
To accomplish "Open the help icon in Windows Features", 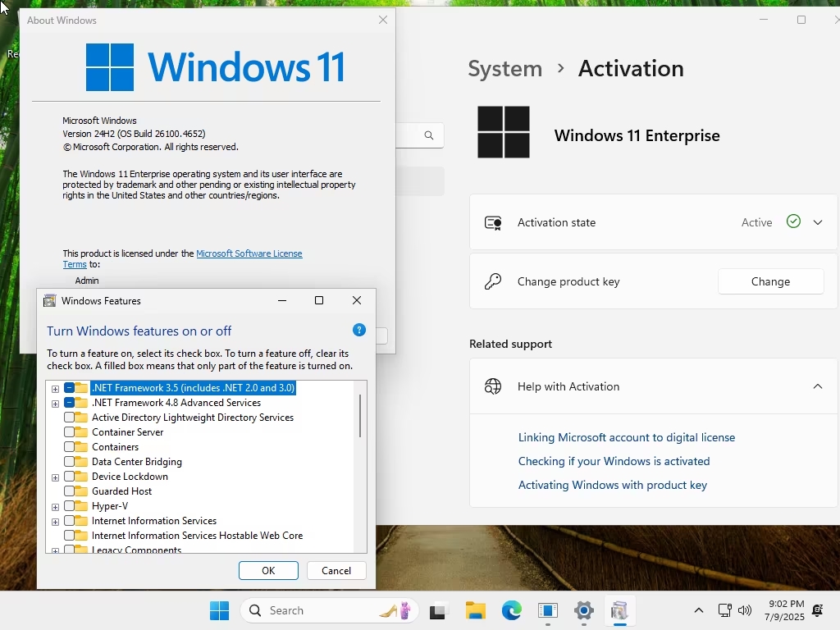I will (x=359, y=330).
